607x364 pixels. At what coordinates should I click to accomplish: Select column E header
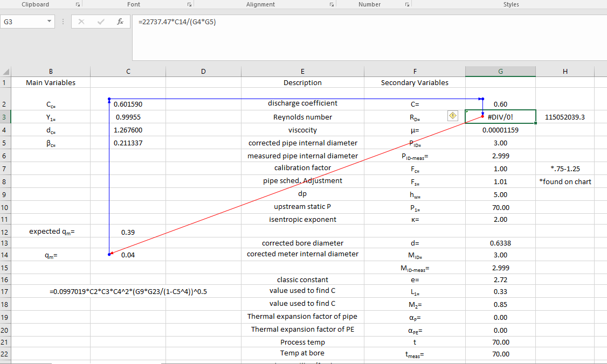click(303, 72)
